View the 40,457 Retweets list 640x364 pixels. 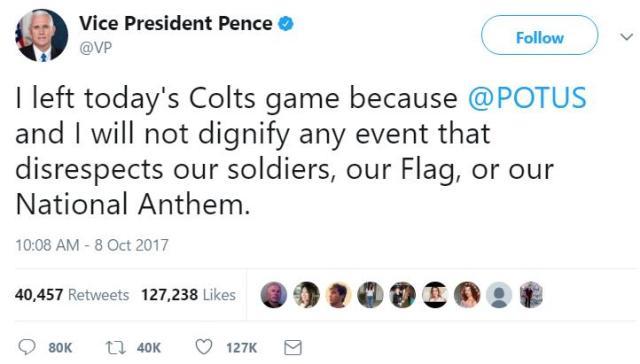pos(72,295)
